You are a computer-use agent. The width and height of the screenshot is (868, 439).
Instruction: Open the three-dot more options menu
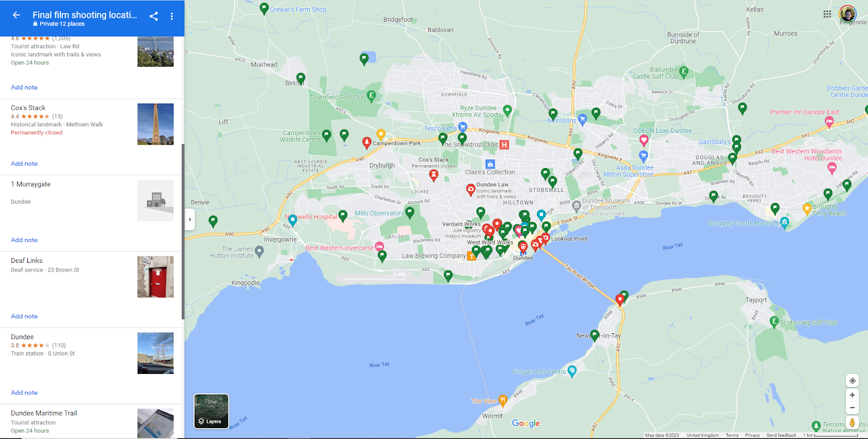(171, 16)
